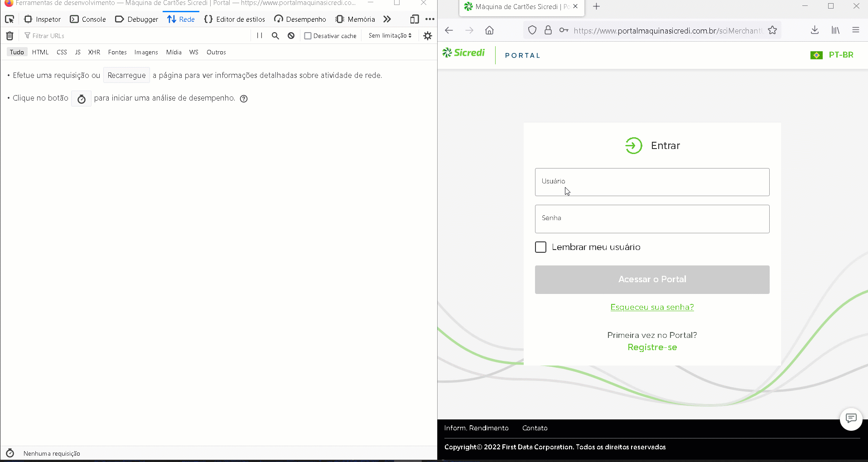The width and height of the screenshot is (868, 462).
Task: Bookmark page with star icon
Action: coord(772,30)
